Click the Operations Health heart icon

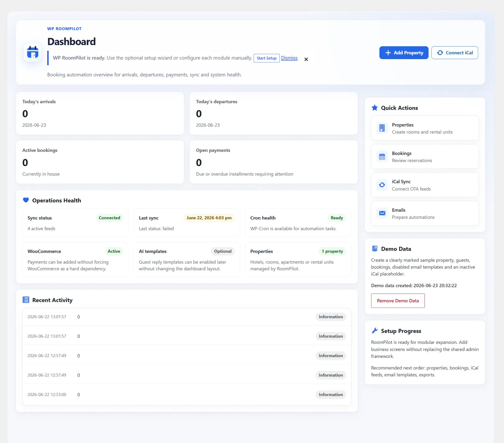pyautogui.click(x=26, y=200)
